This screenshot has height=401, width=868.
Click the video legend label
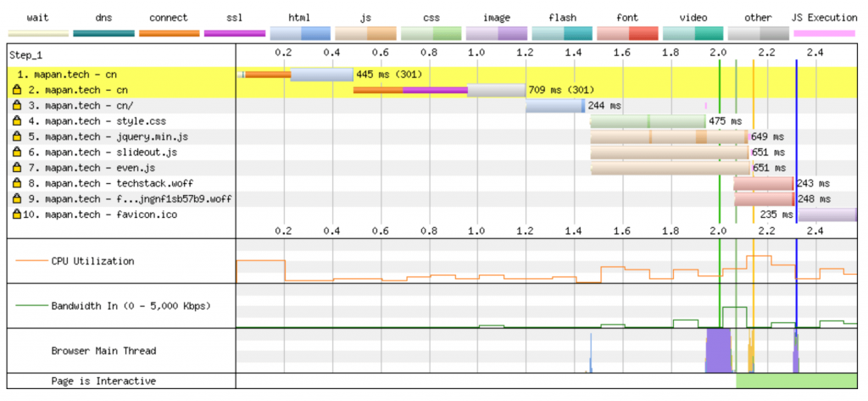(693, 18)
